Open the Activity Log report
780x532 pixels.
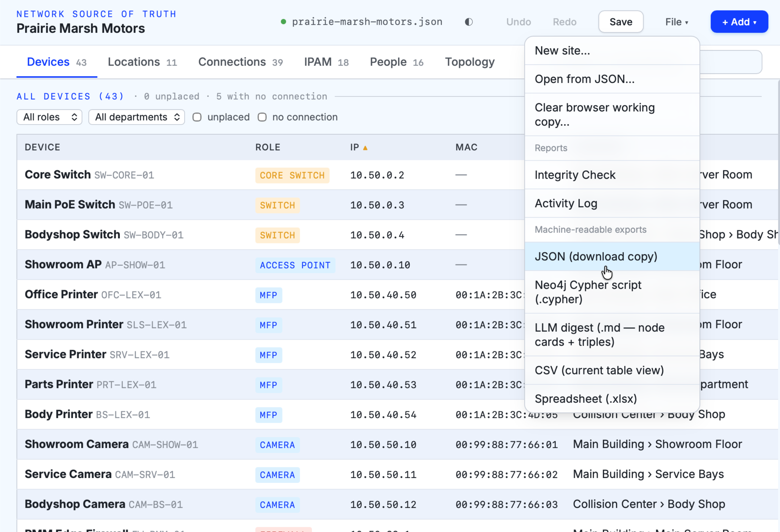[x=612, y=204]
